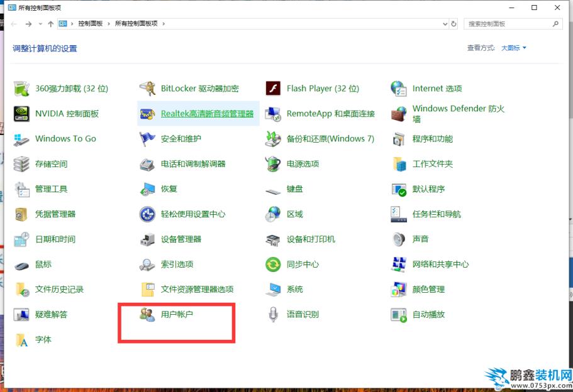Click the 360强力卸载 uninstaller icon
Screen dimensions: 573x392
tap(21, 89)
